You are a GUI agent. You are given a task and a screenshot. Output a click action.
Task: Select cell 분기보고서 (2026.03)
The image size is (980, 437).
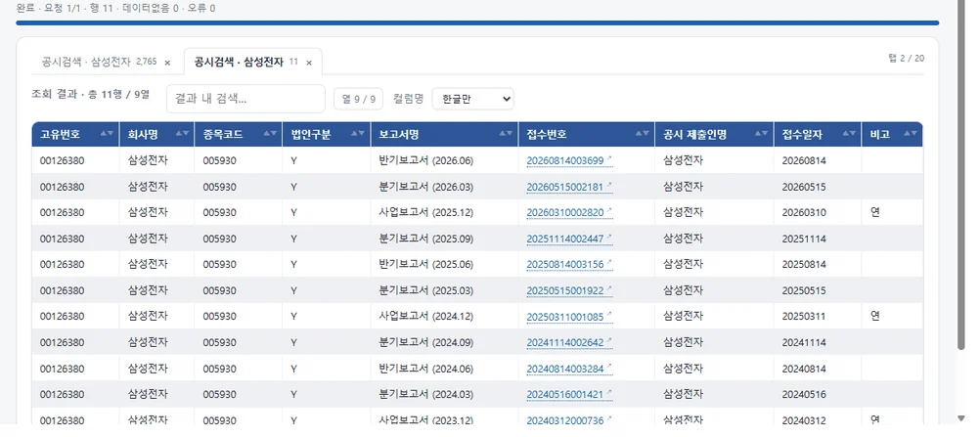pyautogui.click(x=444, y=187)
